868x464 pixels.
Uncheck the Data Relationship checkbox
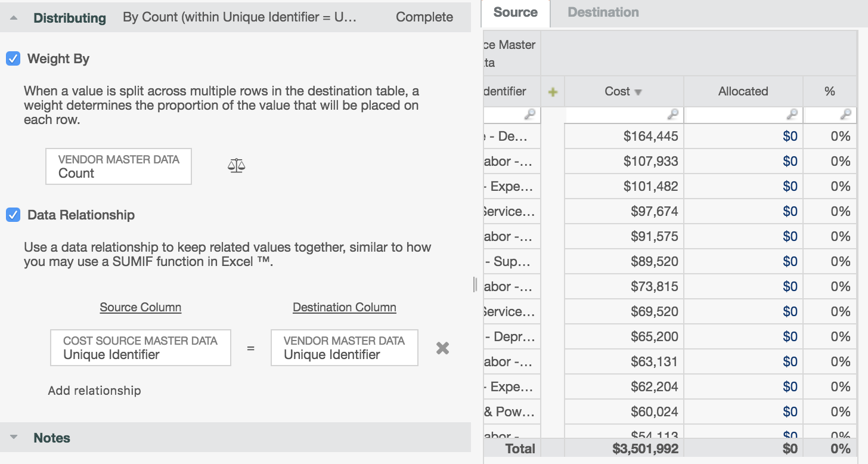point(13,215)
